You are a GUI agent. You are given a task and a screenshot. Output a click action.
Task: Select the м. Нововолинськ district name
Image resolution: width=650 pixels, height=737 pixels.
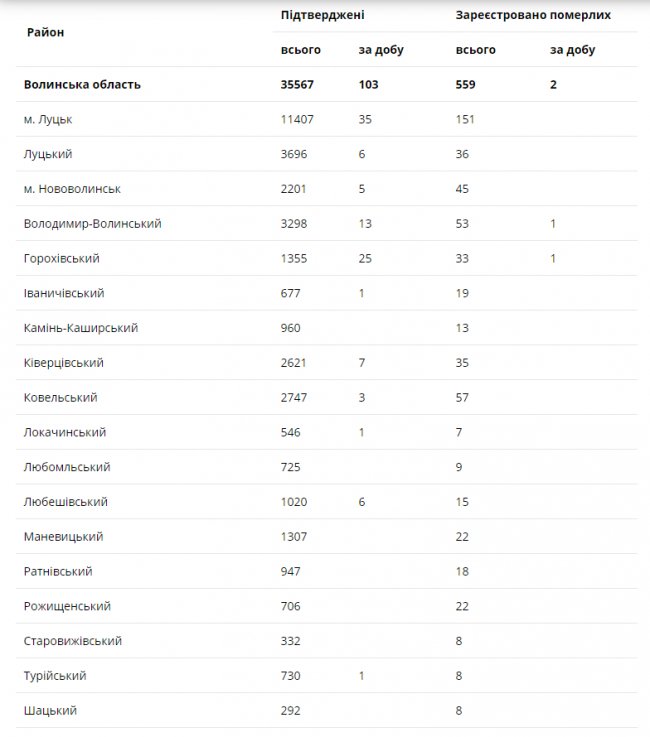click(x=72, y=189)
